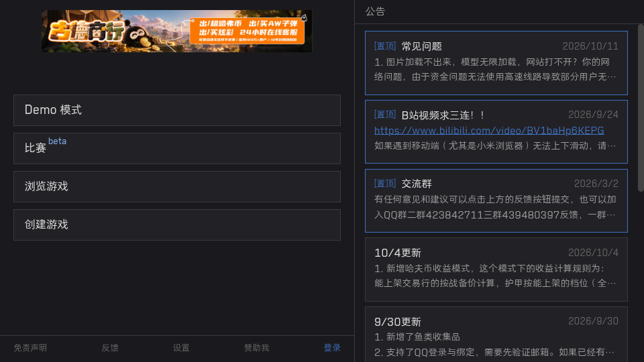Open 浏览游戏 to browse games
The width and height of the screenshot is (644, 362).
click(176, 186)
